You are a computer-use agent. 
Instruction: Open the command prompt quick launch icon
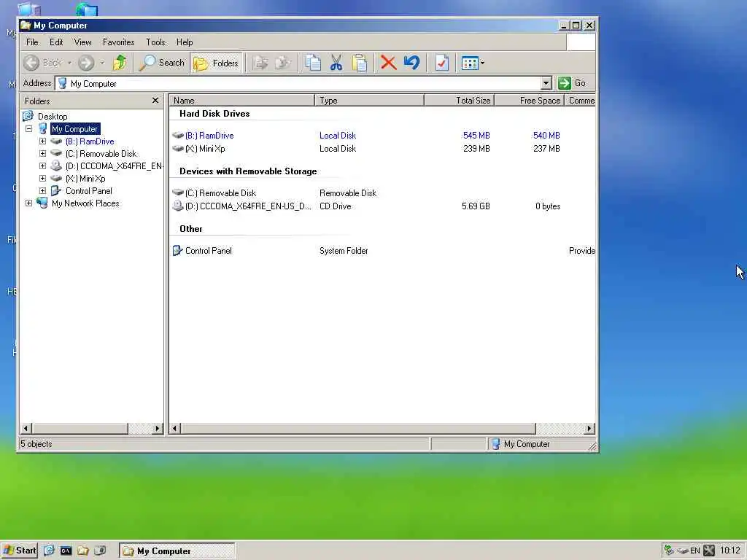click(66, 551)
